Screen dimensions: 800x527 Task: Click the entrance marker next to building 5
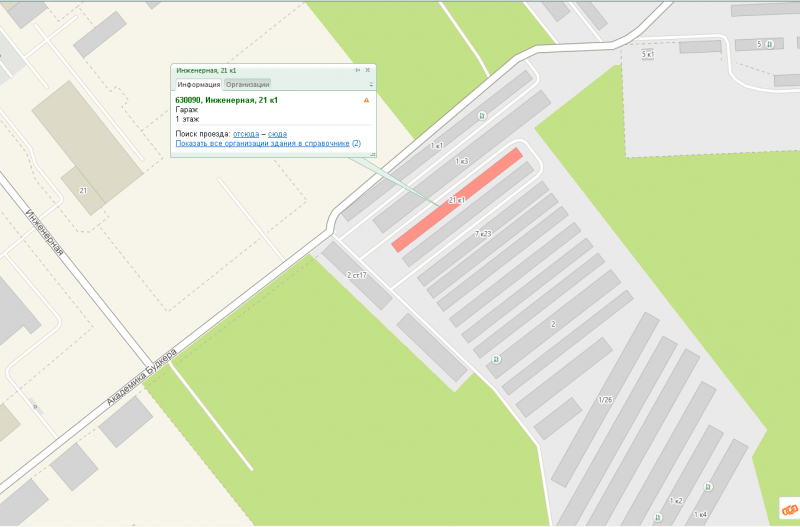(x=769, y=44)
